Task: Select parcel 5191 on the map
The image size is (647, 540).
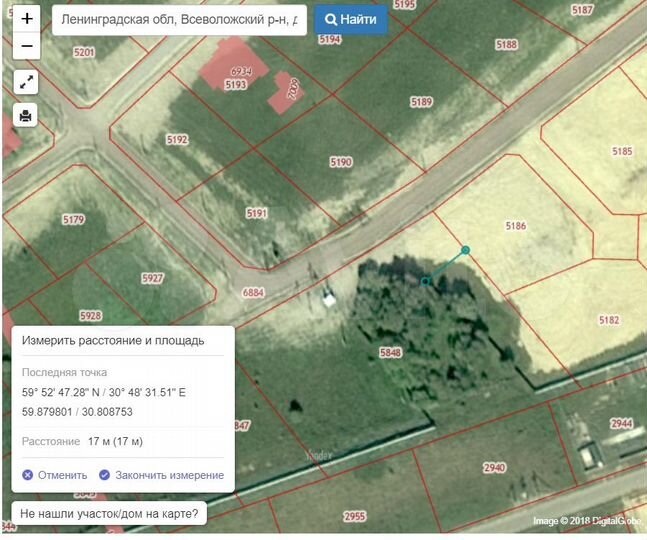Action: coord(257,213)
